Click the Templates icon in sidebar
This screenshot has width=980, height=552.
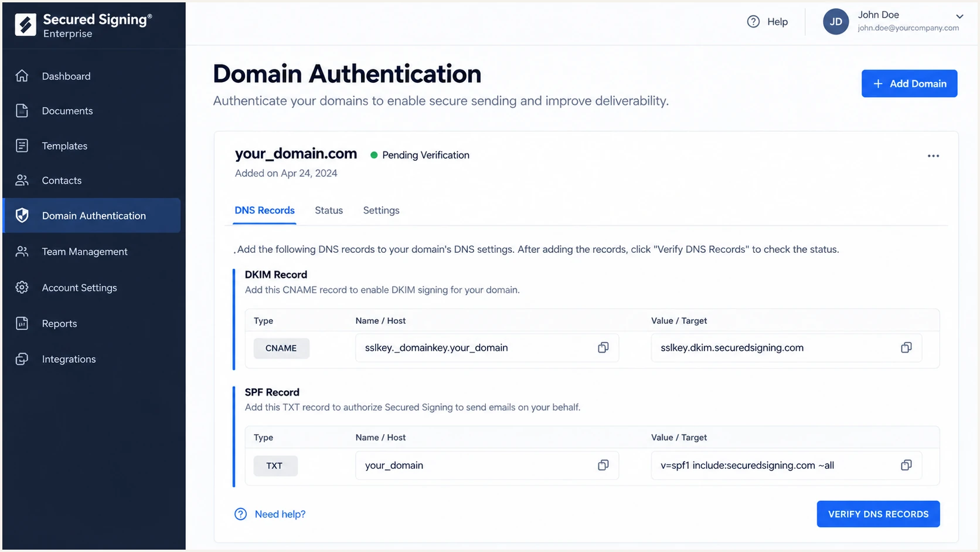[22, 145]
